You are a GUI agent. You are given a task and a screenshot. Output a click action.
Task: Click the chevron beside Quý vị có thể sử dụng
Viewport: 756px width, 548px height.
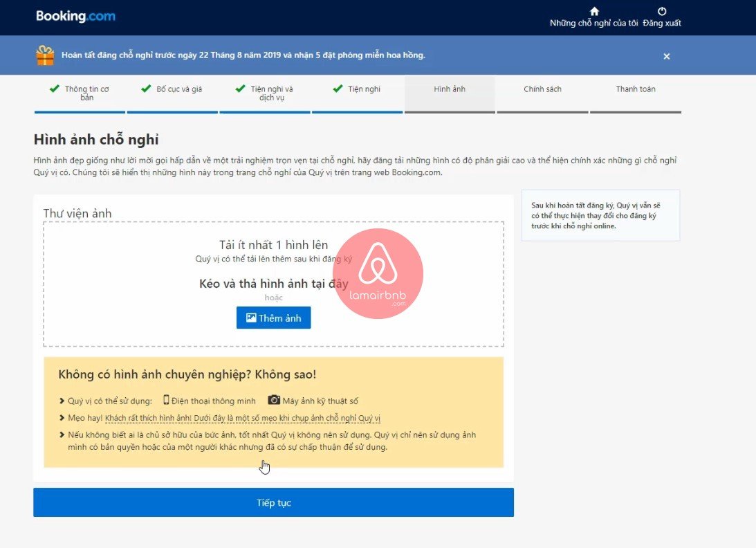(62, 401)
